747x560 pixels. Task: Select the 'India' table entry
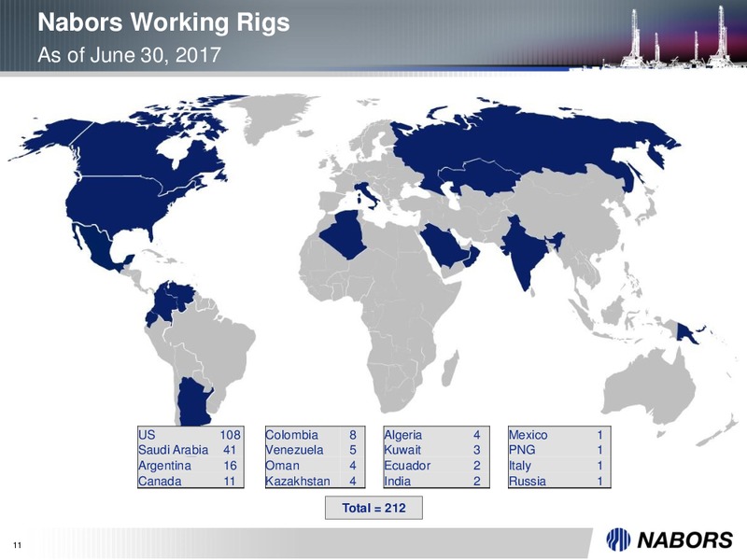398,481
